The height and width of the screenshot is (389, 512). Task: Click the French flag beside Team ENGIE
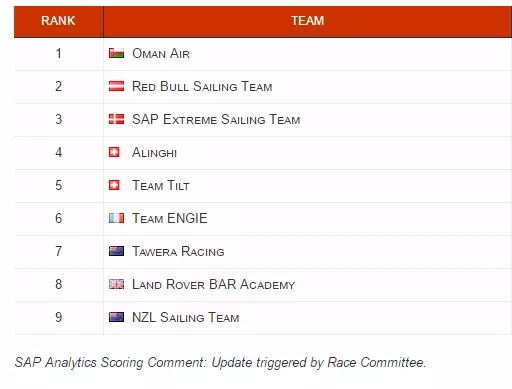(116, 218)
